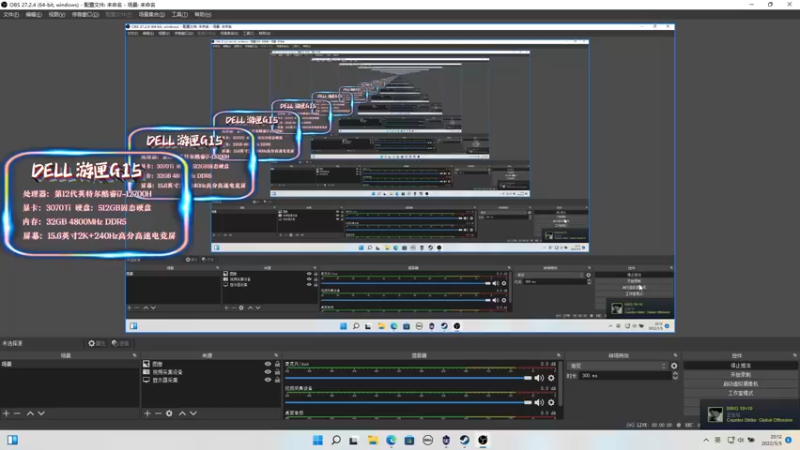Open source 属性 properties button
The height and width of the screenshot is (450, 800).
[96, 343]
